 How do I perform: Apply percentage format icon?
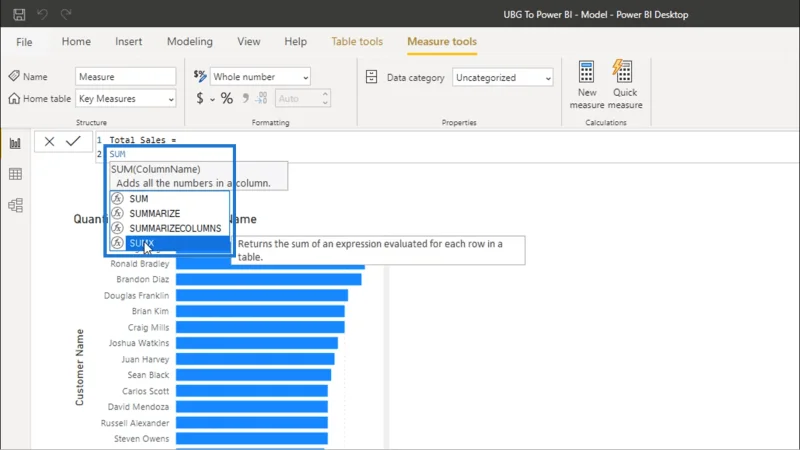[227, 98]
